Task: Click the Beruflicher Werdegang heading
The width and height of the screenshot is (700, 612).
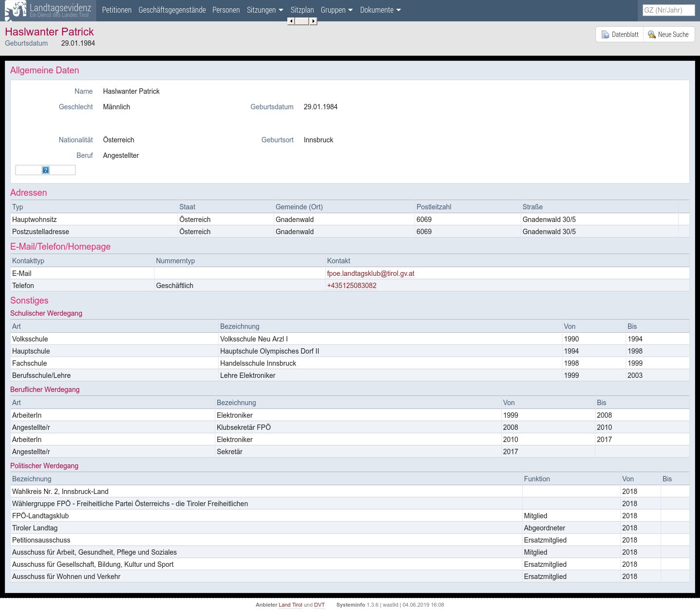Action: click(x=45, y=390)
